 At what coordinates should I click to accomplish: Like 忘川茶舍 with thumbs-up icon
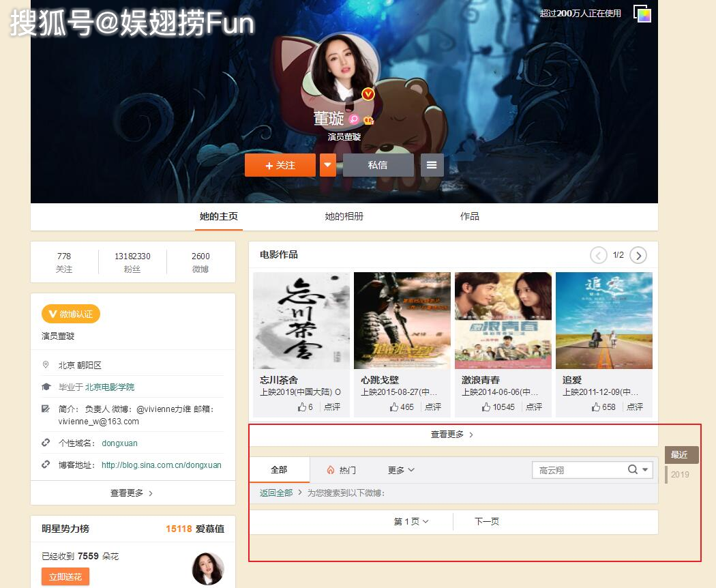pyautogui.click(x=302, y=407)
